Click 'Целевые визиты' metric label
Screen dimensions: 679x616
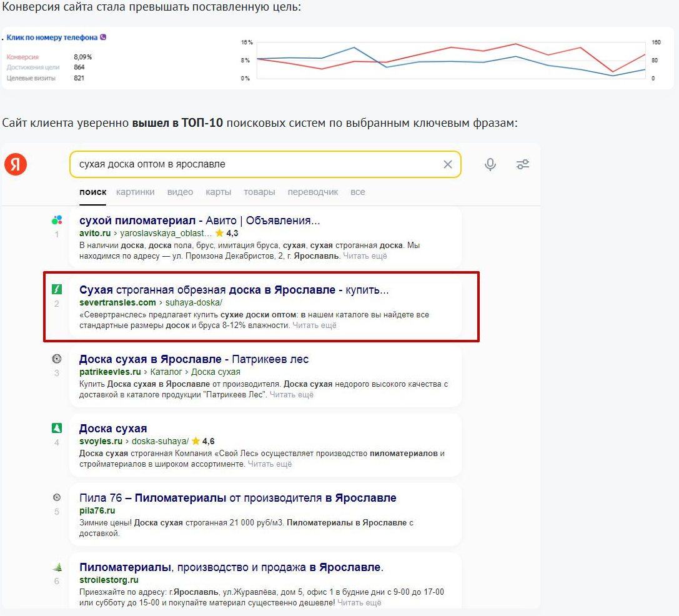(31, 78)
